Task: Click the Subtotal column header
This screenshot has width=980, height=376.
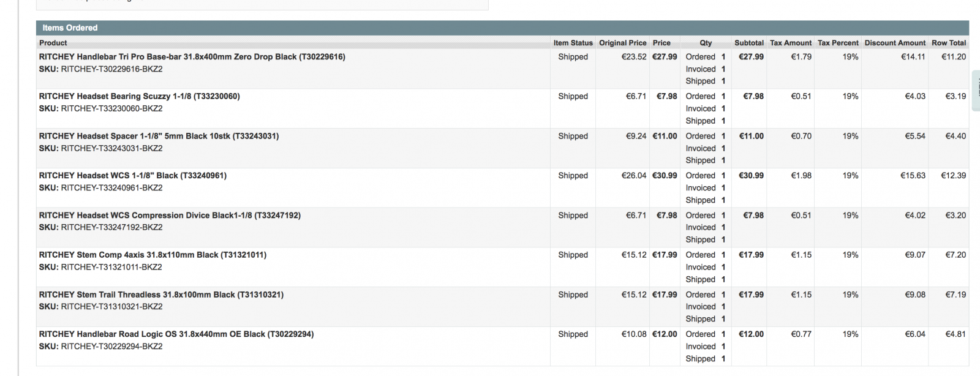Action: click(748, 43)
